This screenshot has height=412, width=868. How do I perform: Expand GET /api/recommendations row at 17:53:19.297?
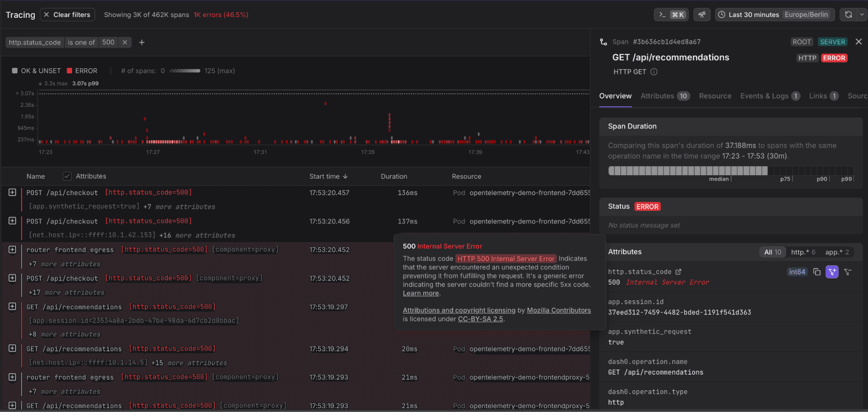click(x=13, y=306)
